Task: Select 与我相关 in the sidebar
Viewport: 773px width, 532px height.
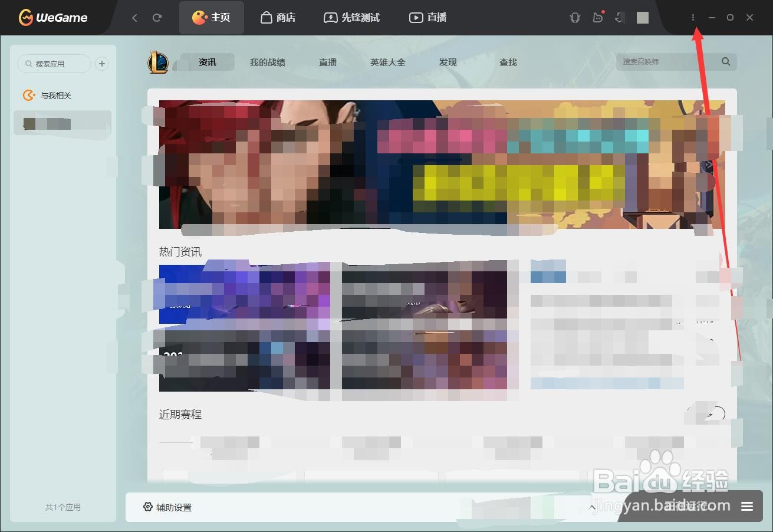Action: [47, 95]
